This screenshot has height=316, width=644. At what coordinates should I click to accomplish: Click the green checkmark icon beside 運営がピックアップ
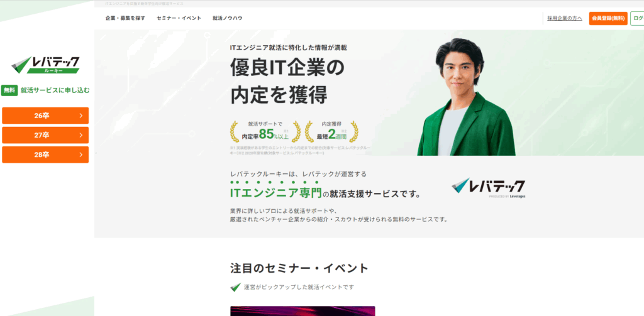tap(235, 287)
